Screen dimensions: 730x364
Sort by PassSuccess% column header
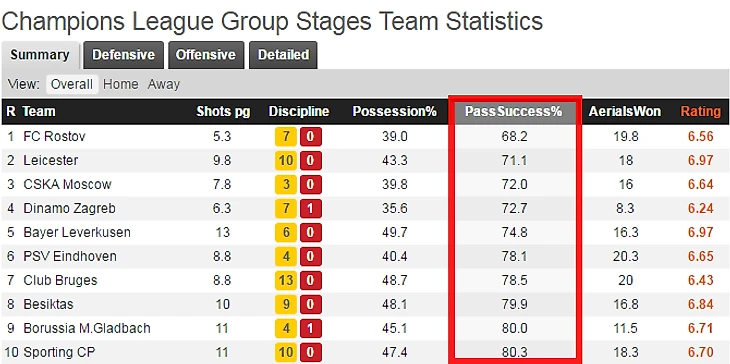514,112
